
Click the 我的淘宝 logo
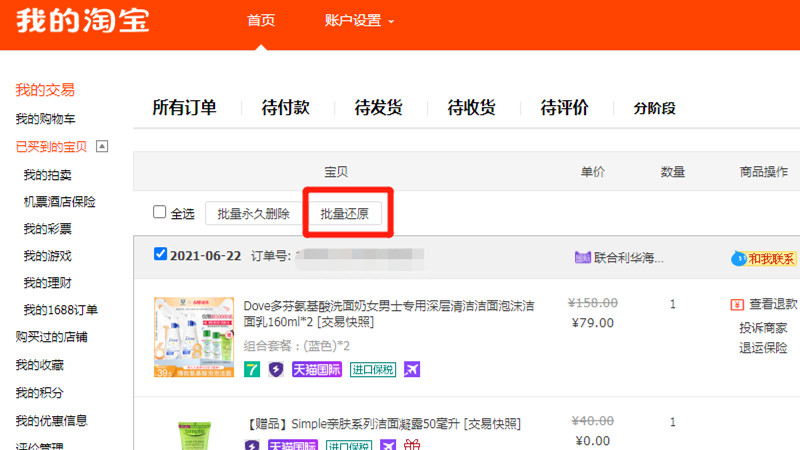83,20
